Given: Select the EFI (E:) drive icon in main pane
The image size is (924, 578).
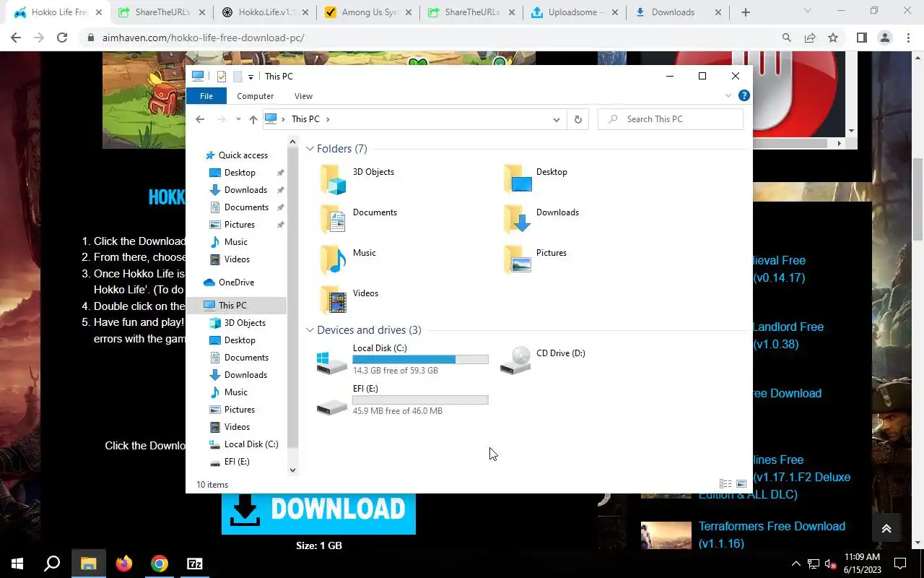Looking at the screenshot, I should [332, 407].
